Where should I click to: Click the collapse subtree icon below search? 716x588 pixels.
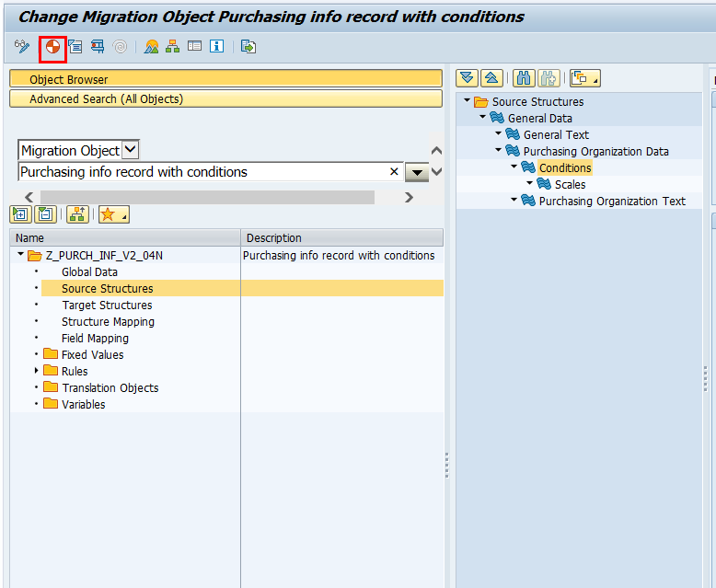coord(46,214)
